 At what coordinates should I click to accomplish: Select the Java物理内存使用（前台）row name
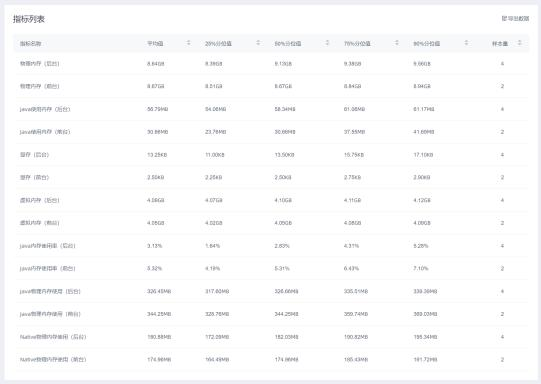pos(50,314)
